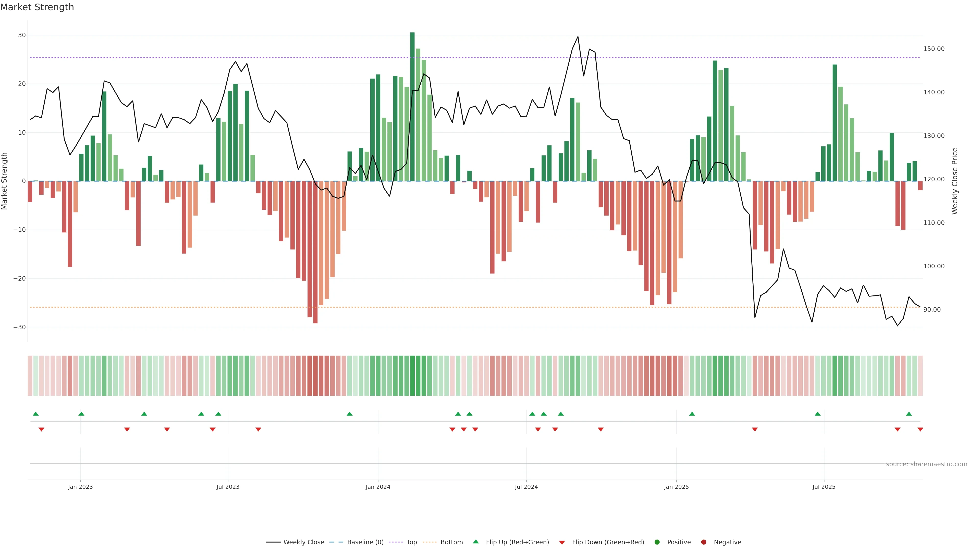
Task: Click the Market Strength chart title
Action: click(37, 7)
